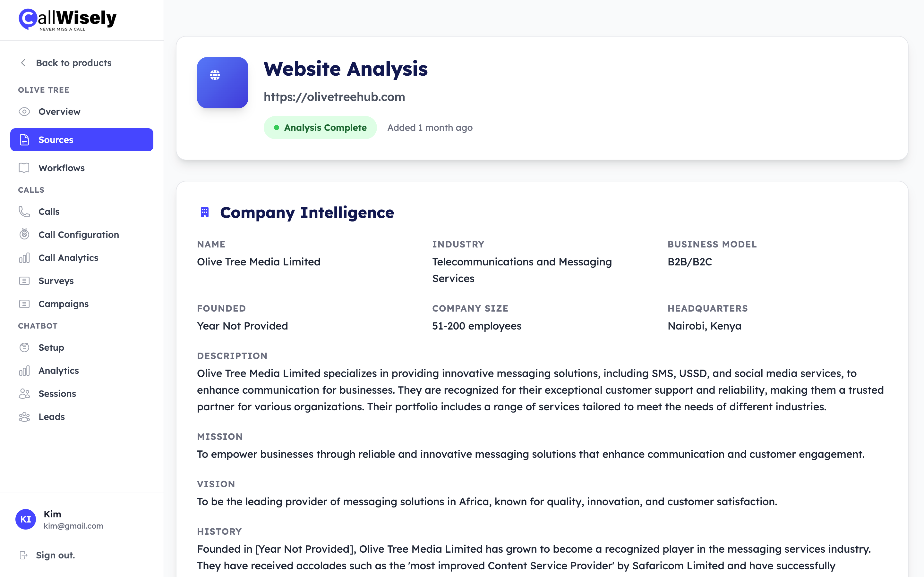The image size is (924, 577).
Task: Open the Surveys section
Action: pos(56,281)
